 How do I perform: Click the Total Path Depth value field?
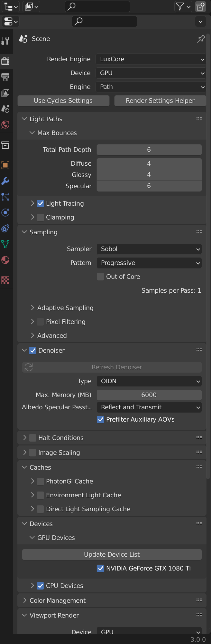tap(149, 150)
